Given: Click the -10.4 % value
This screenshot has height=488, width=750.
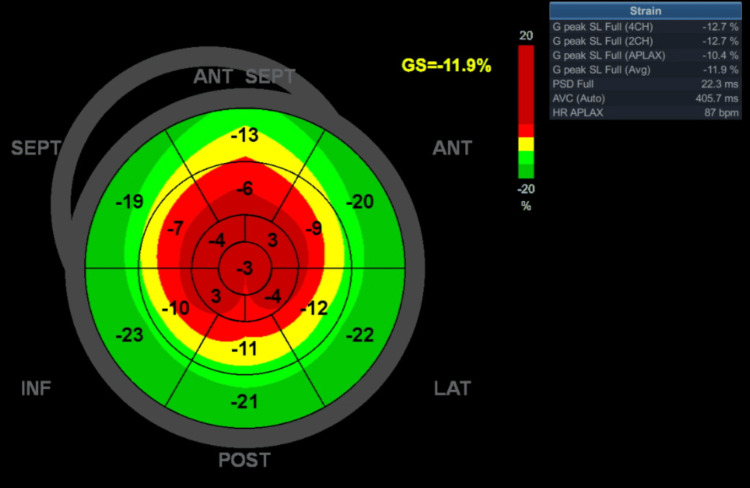Looking at the screenshot, I should click(720, 55).
